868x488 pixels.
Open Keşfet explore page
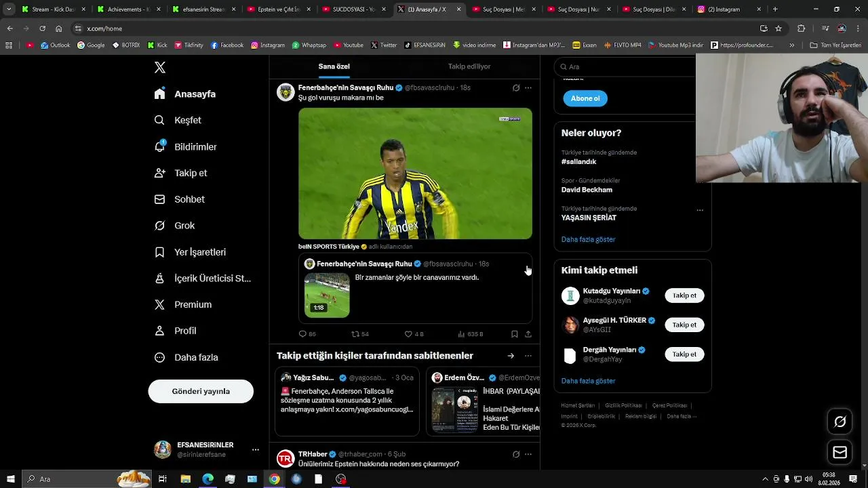(178, 120)
